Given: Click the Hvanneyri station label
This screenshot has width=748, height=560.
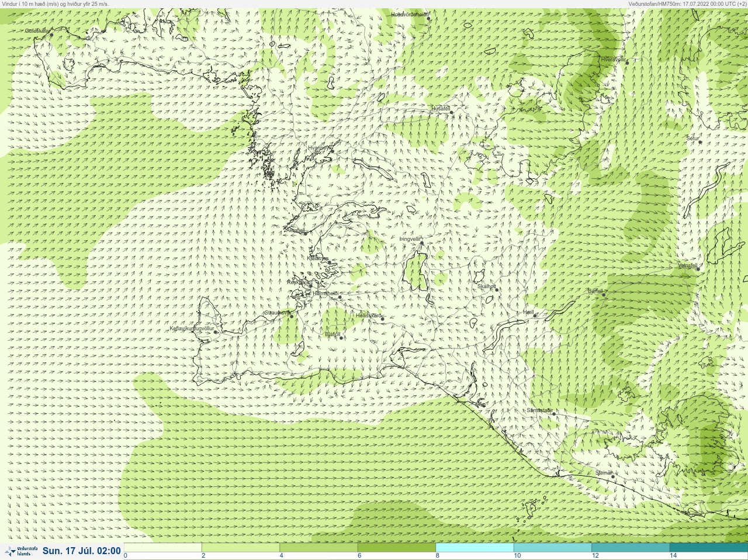Looking at the screenshot, I should click(x=320, y=148).
